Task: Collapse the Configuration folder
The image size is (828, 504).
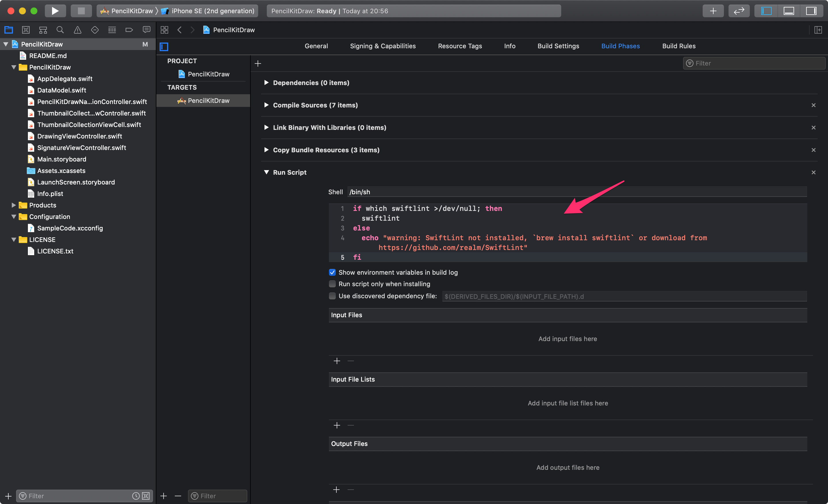Action: tap(14, 217)
